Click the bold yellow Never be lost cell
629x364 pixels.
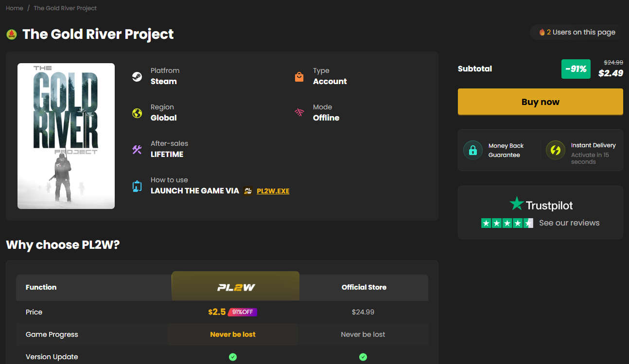coord(233,334)
